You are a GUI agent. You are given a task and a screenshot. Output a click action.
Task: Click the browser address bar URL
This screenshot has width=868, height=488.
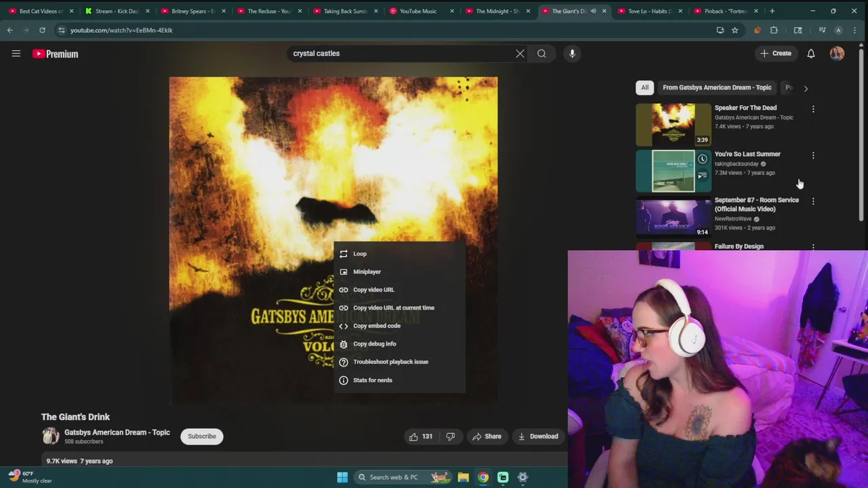point(121,30)
